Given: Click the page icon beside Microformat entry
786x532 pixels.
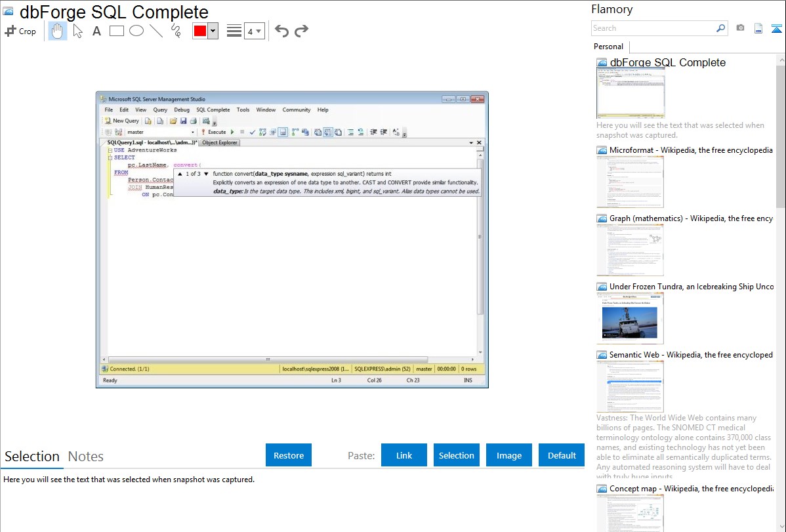Looking at the screenshot, I should 602,150.
